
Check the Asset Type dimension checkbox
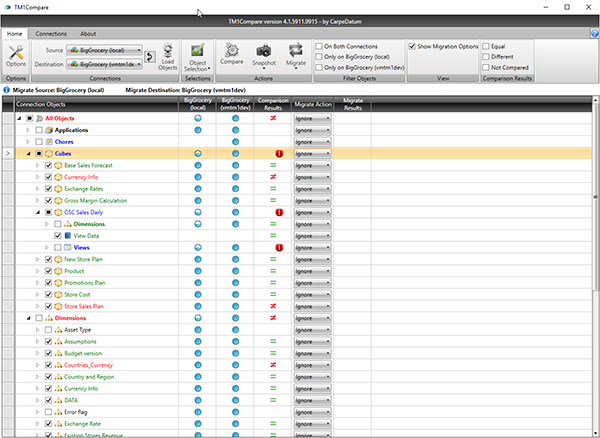click(48, 330)
